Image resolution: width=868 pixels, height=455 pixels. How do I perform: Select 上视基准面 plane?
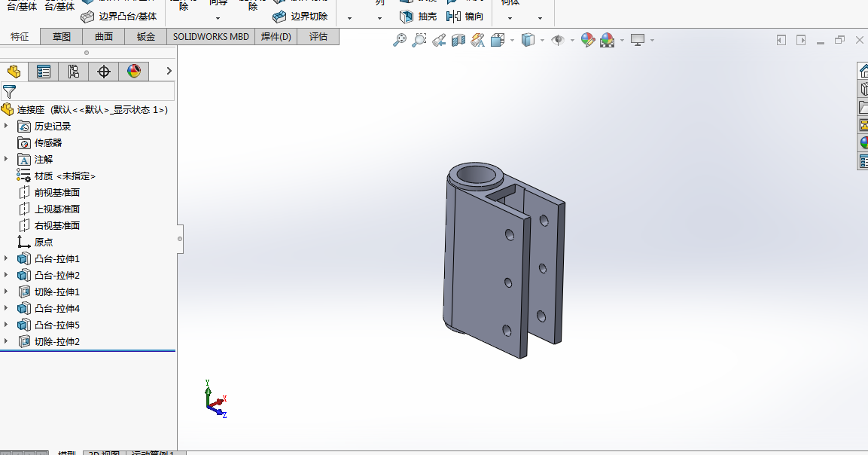coord(49,209)
